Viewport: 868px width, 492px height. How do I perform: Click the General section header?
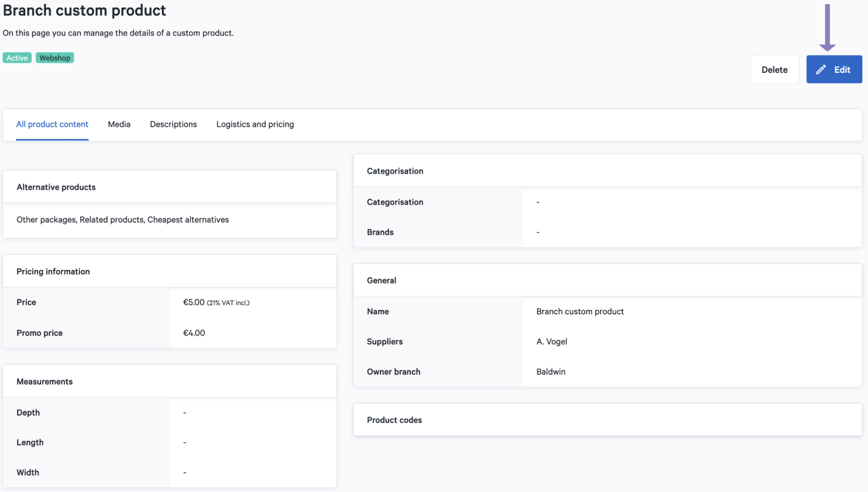608,280
